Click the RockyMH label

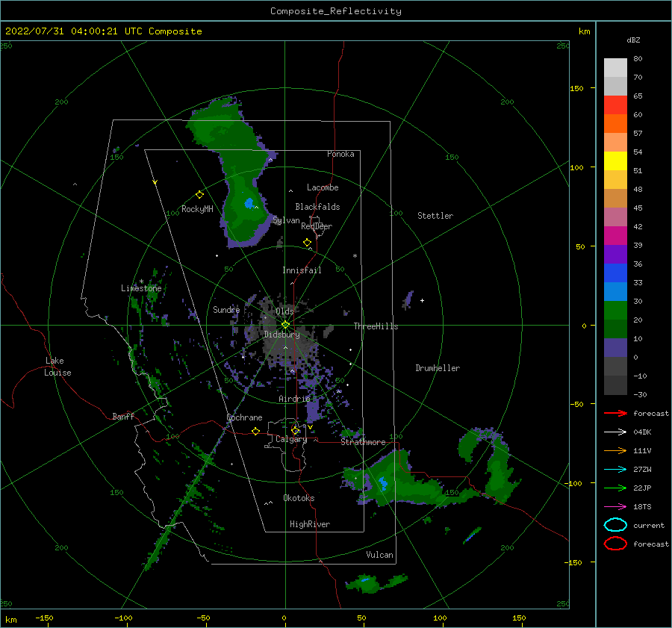pos(197,209)
